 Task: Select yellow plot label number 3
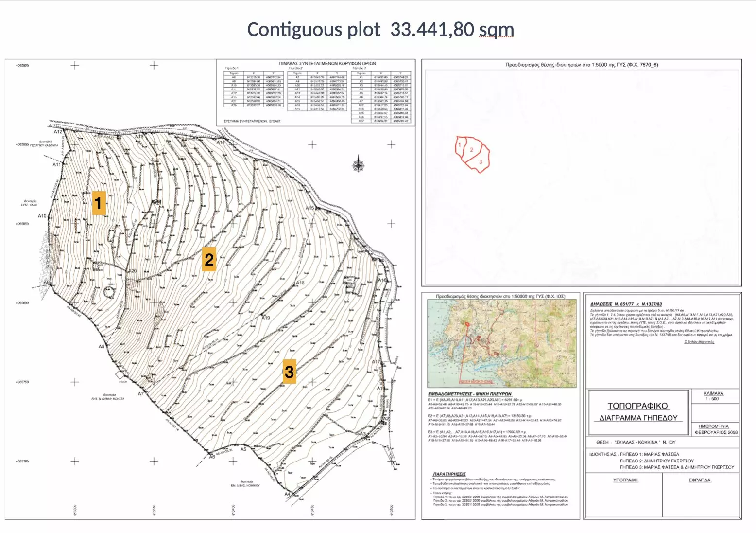point(289,372)
